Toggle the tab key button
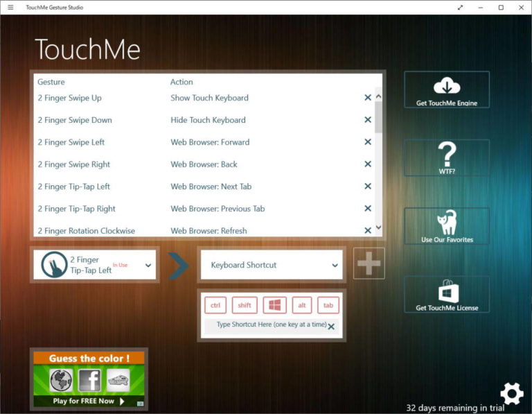 point(328,305)
